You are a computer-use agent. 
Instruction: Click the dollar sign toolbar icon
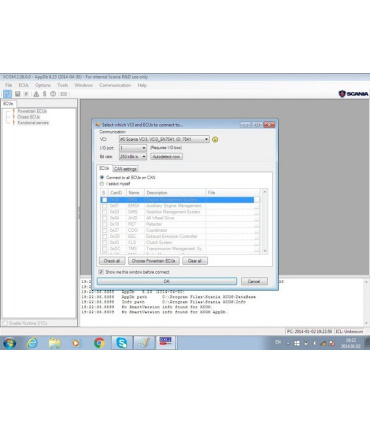44,94
